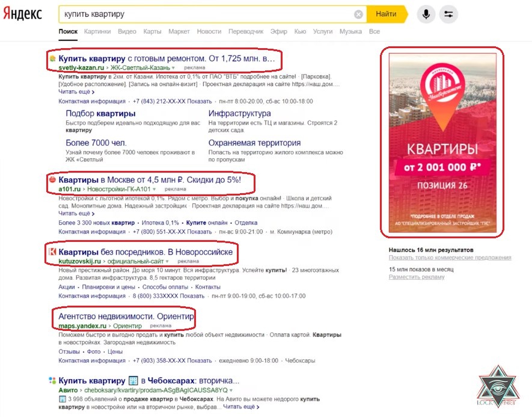
Task: Open the Все tab
Action: [x=375, y=31]
